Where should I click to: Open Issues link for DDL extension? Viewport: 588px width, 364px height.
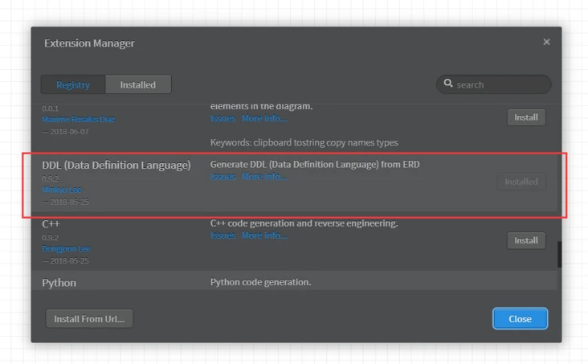[223, 177]
